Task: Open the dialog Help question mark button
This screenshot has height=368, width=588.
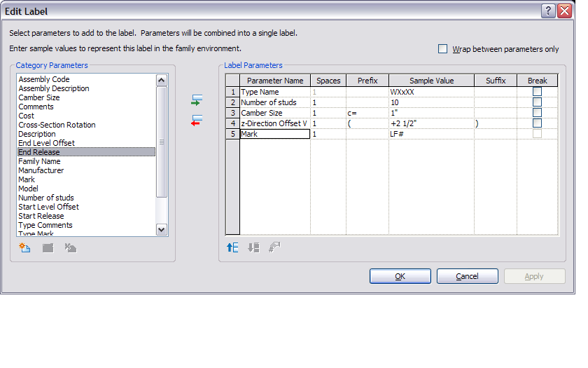Action: click(x=548, y=11)
